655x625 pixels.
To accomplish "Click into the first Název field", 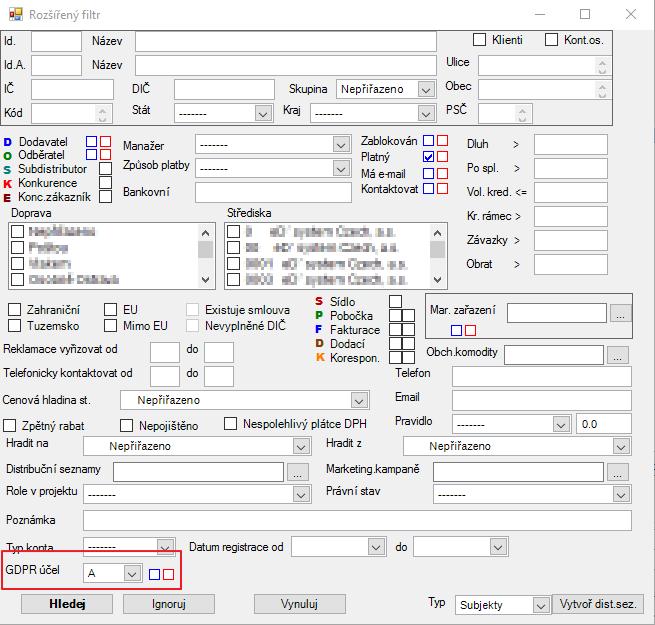I will (286, 41).
